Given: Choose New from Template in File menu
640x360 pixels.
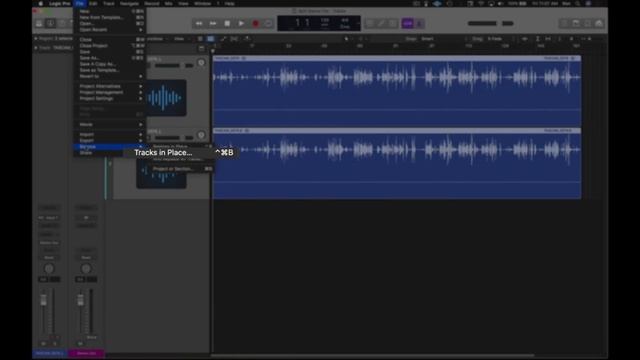Looking at the screenshot, I should [110, 18].
